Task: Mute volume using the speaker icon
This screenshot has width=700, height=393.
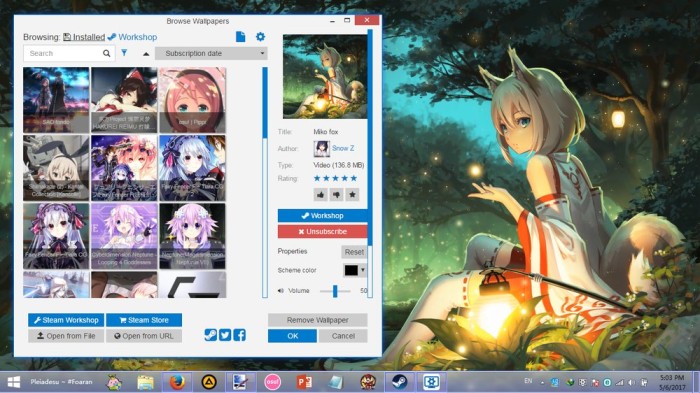Action: 280,291
